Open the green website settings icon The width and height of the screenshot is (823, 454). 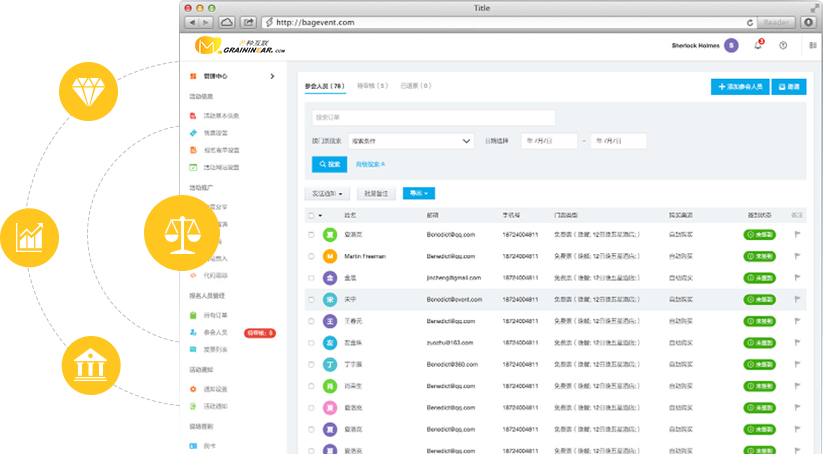pyautogui.click(x=193, y=167)
